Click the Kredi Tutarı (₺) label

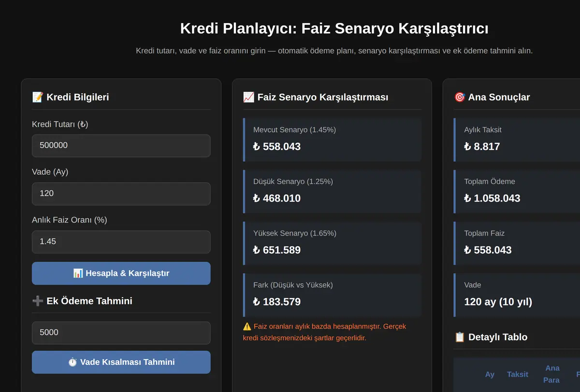click(60, 124)
